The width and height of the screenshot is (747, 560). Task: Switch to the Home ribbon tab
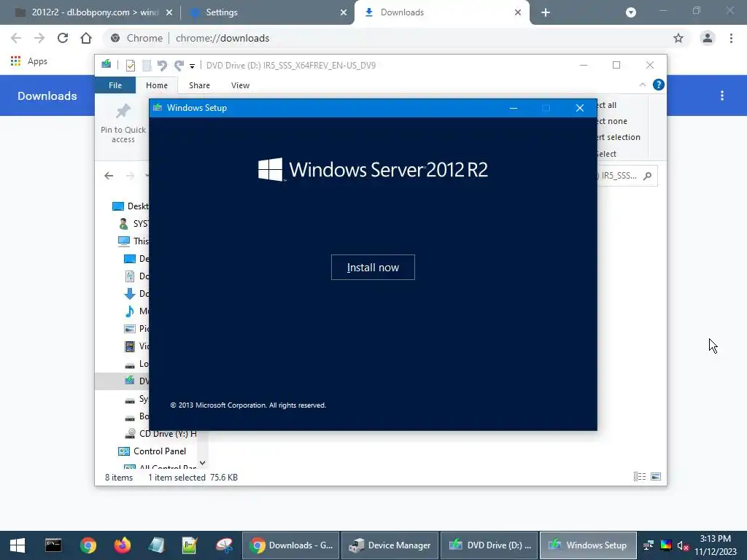click(x=157, y=85)
